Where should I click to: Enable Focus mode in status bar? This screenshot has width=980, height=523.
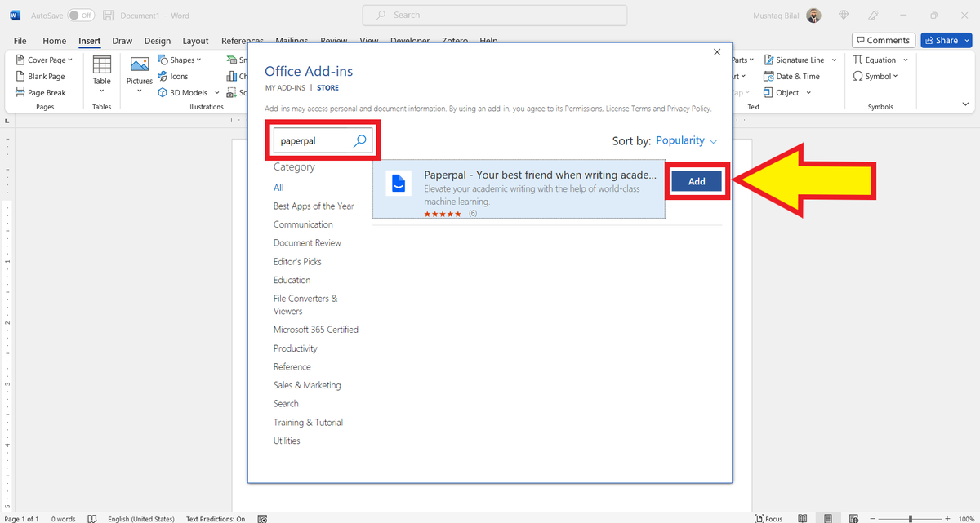click(768, 518)
